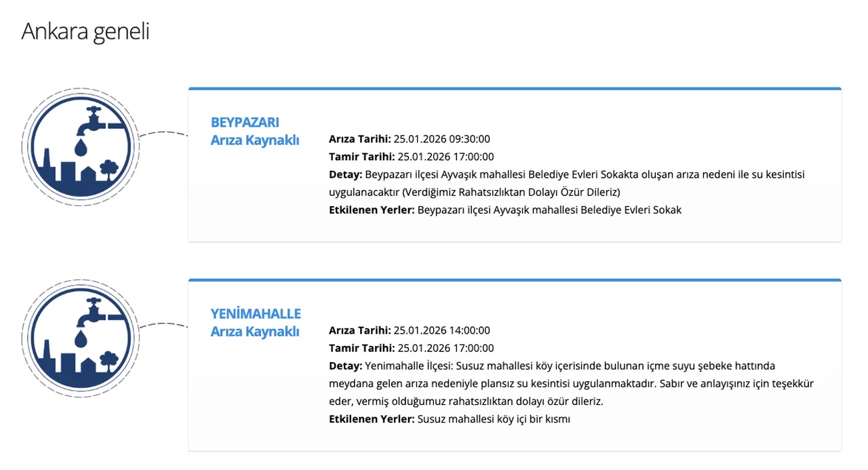Viewport: 868px width, 470px height.
Task: Open the BEYPAZARI district title
Action: tap(245, 123)
